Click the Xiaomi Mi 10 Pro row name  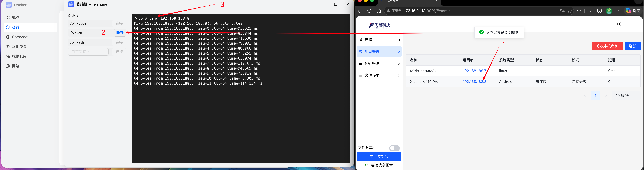(424, 82)
